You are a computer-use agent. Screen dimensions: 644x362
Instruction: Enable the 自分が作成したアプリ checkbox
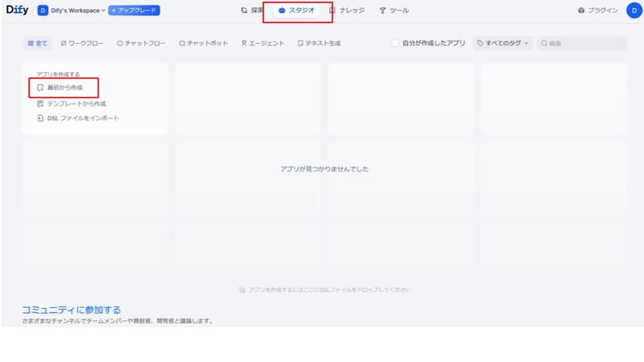[x=396, y=44]
